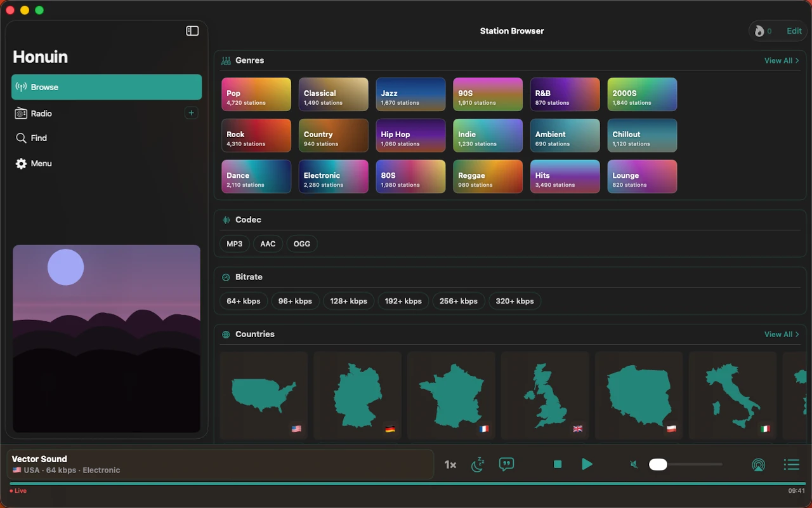Open the lyrics quote bubble icon
The width and height of the screenshot is (812, 508).
pos(506,464)
